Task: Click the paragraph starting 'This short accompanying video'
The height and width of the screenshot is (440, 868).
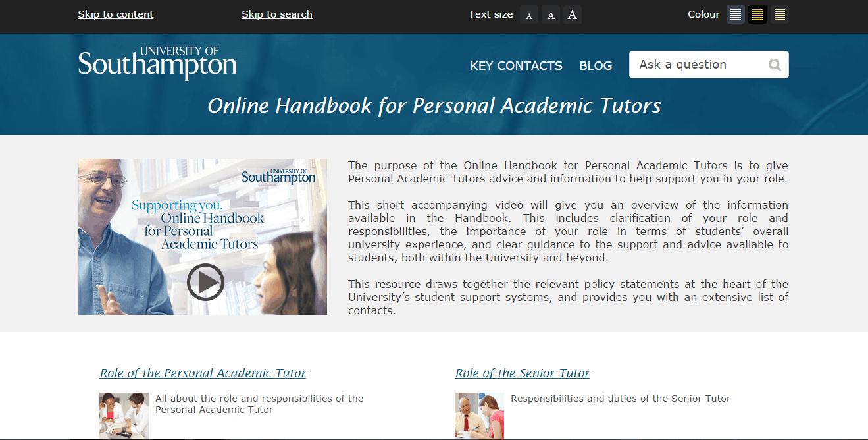Action: click(x=568, y=231)
